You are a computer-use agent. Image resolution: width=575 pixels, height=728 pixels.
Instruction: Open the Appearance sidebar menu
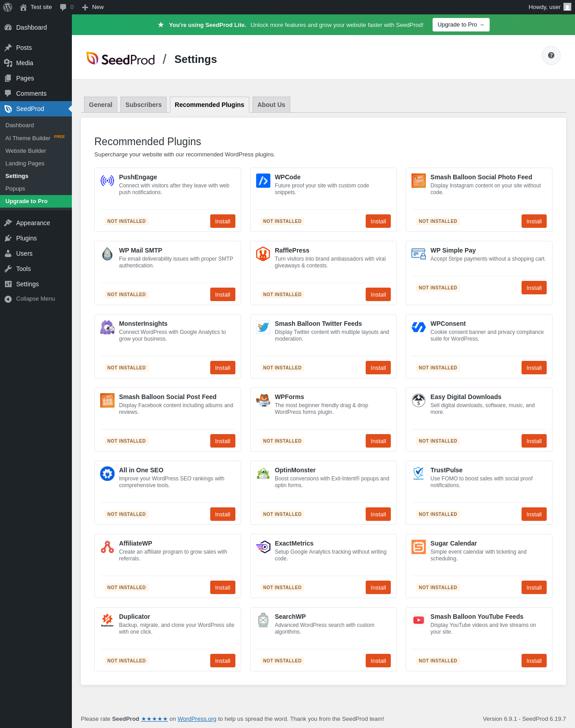point(36,223)
